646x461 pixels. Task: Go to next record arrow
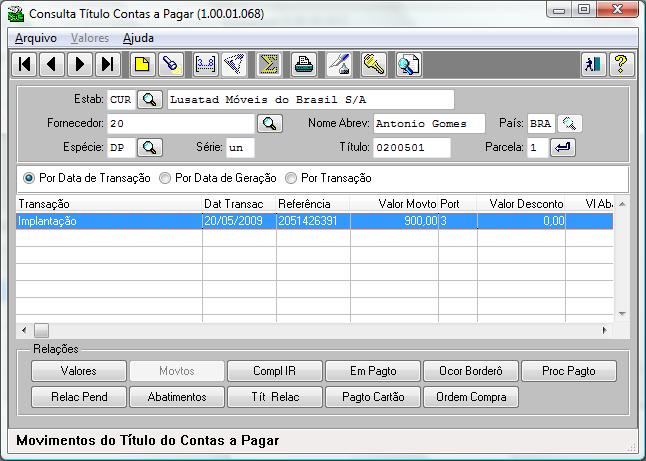80,64
